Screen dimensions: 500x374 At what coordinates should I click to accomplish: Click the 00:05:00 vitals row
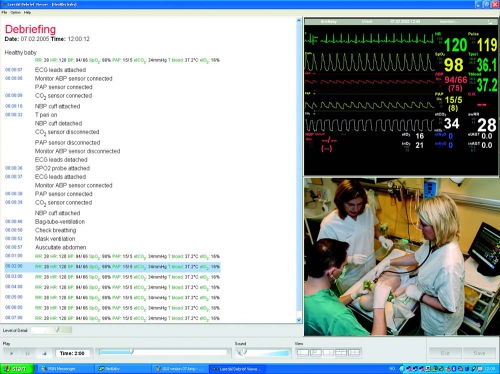[x=112, y=298]
